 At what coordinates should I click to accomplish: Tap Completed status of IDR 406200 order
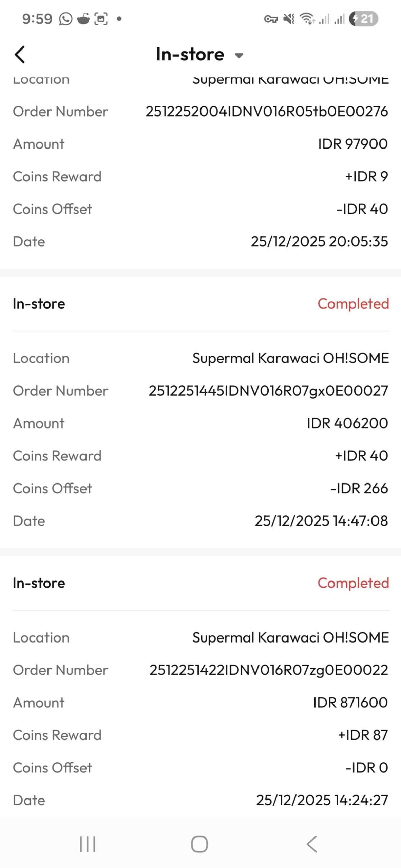point(353,304)
